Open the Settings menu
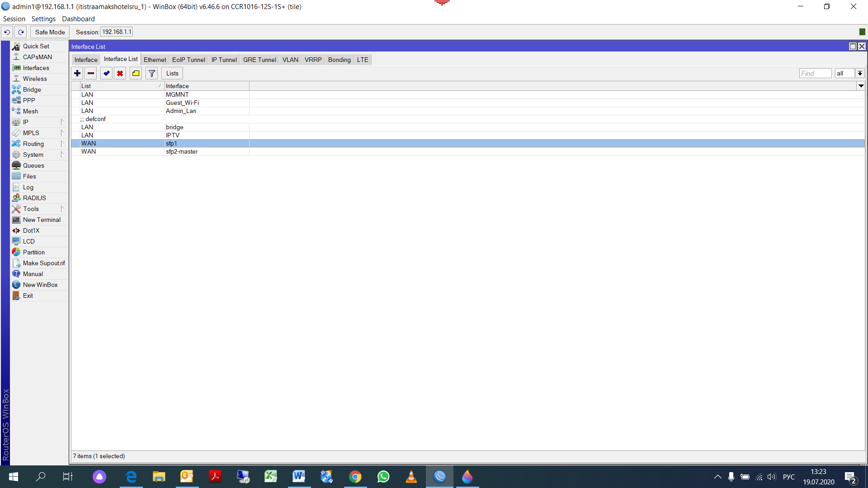This screenshot has height=488, width=868. pyautogui.click(x=43, y=19)
